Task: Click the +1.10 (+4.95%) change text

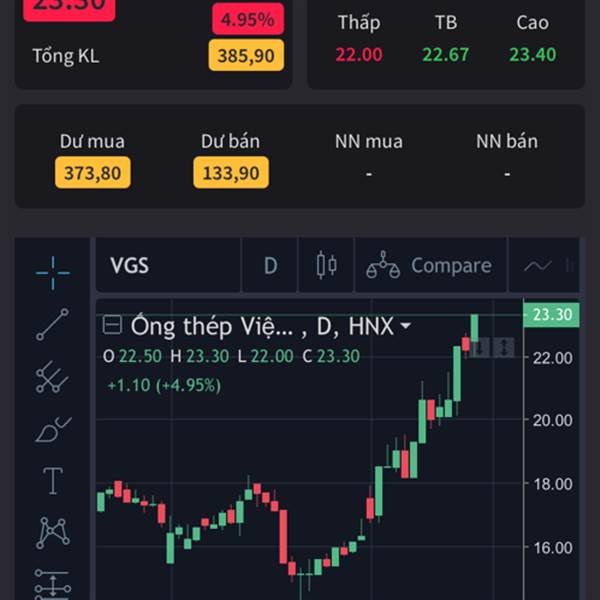Action: [165, 385]
